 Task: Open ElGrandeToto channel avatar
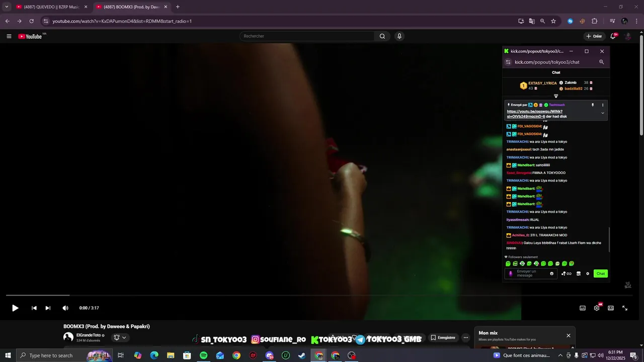click(x=68, y=337)
